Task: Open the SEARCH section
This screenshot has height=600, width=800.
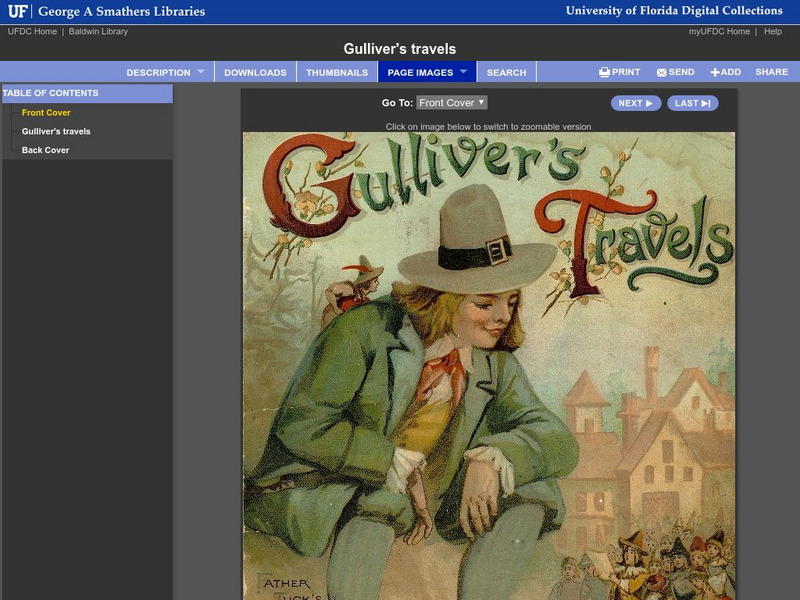Action: 506,71
